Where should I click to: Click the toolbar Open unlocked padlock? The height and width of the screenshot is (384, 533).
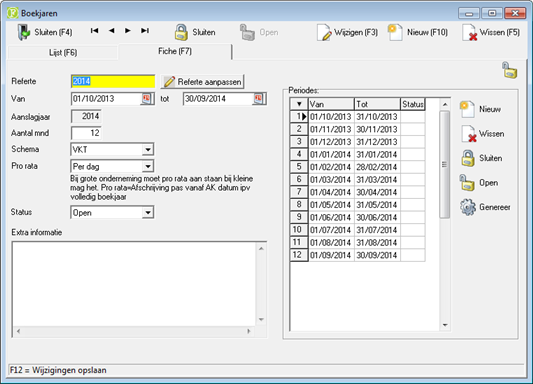pos(247,33)
